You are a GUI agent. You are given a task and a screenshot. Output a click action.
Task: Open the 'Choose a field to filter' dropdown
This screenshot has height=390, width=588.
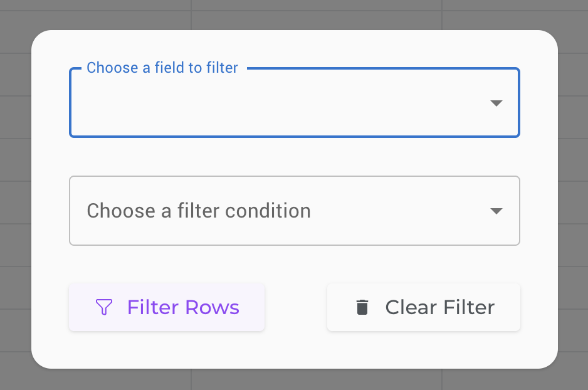[x=295, y=102]
